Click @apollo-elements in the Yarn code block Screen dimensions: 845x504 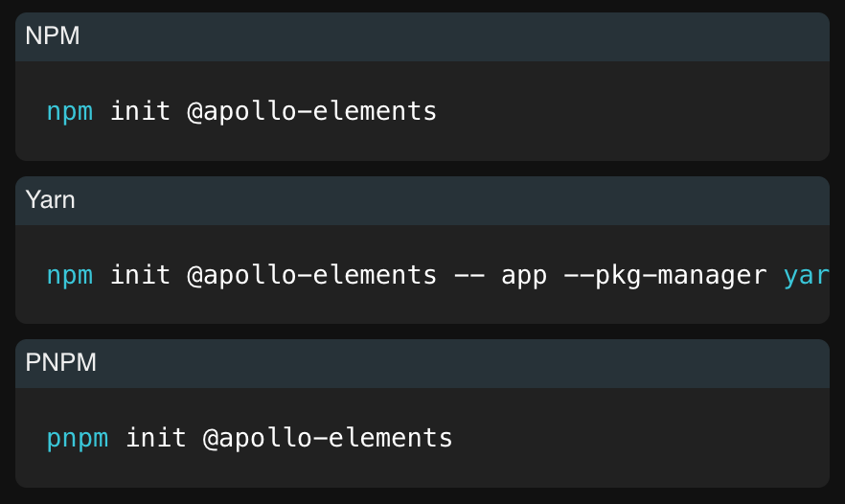click(x=311, y=275)
